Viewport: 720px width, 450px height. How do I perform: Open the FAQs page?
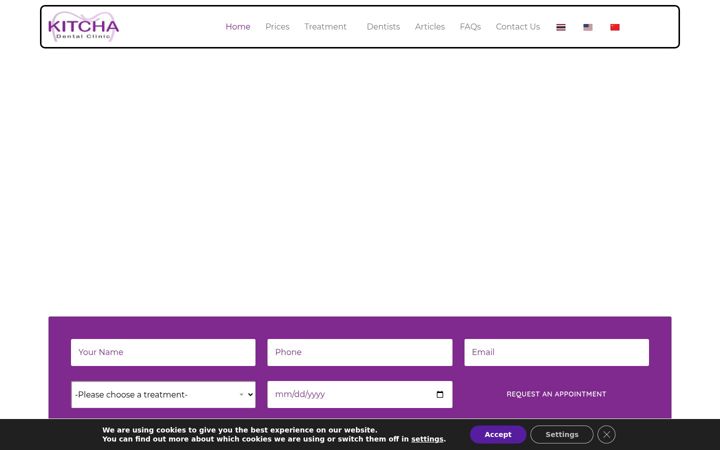click(x=470, y=27)
